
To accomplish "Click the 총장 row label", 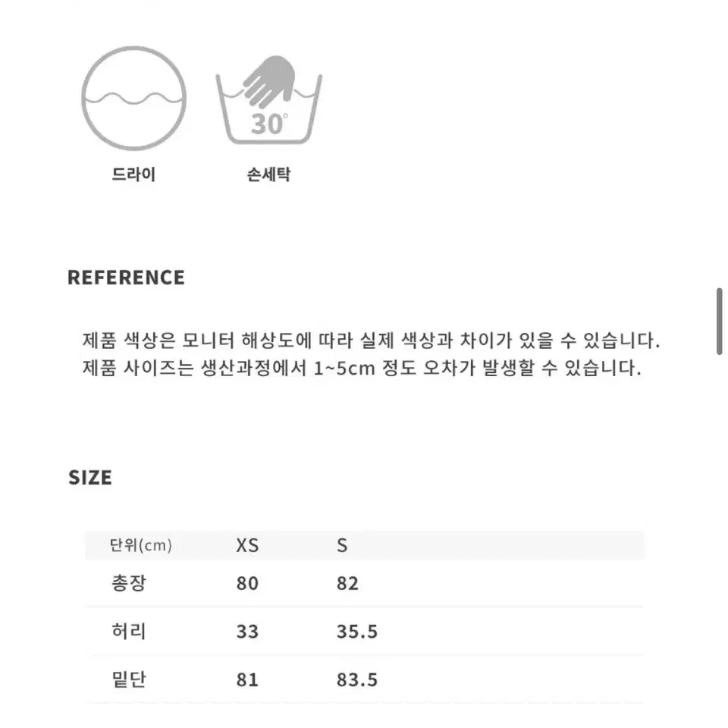I will click(129, 583).
